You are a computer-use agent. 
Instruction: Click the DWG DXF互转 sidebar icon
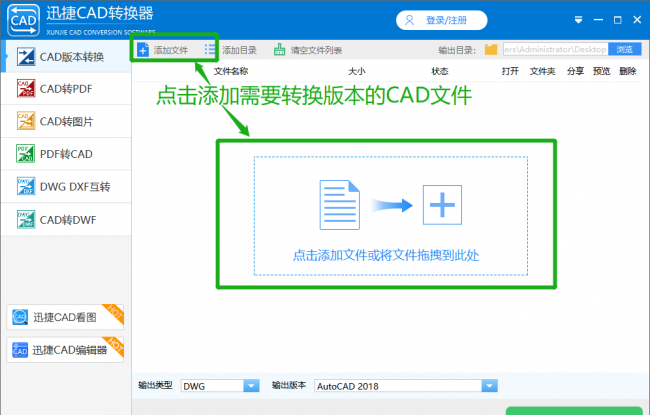point(26,187)
